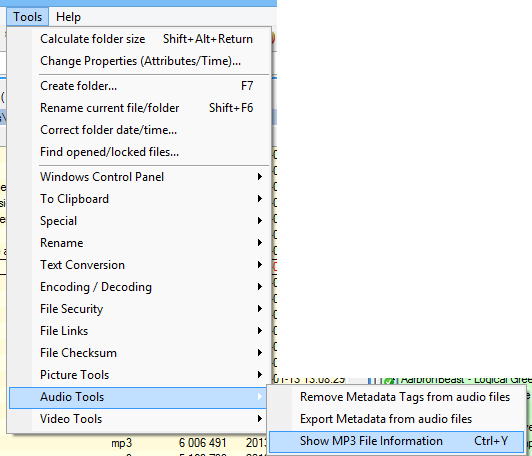
Task: Choose Change Properties (Attributes/Time)...
Action: 139,61
